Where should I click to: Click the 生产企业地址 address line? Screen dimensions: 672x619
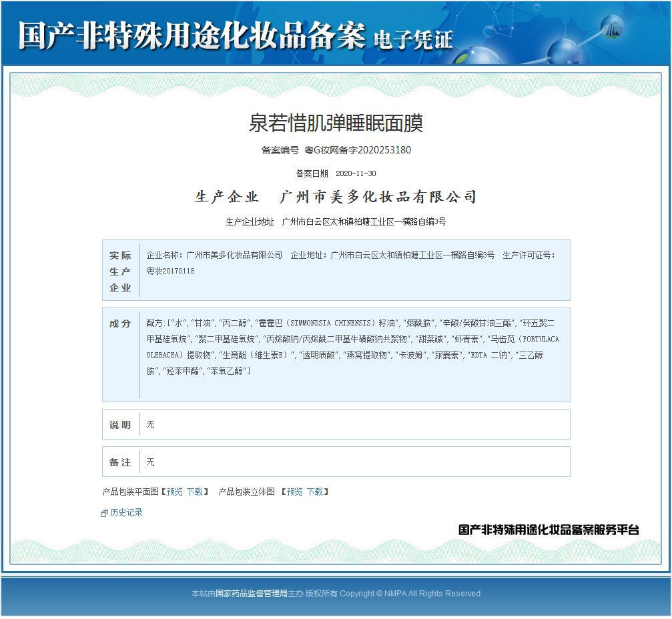click(336, 221)
